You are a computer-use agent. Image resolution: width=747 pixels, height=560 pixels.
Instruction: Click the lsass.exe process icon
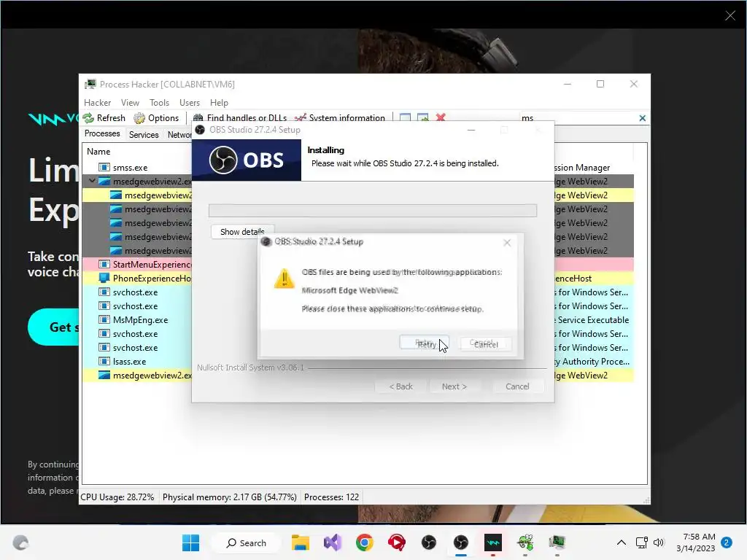click(104, 361)
